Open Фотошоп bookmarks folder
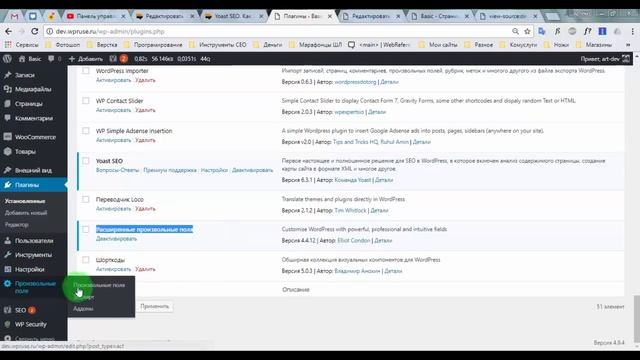Viewport: 640px width, 360px height. click(x=62, y=44)
